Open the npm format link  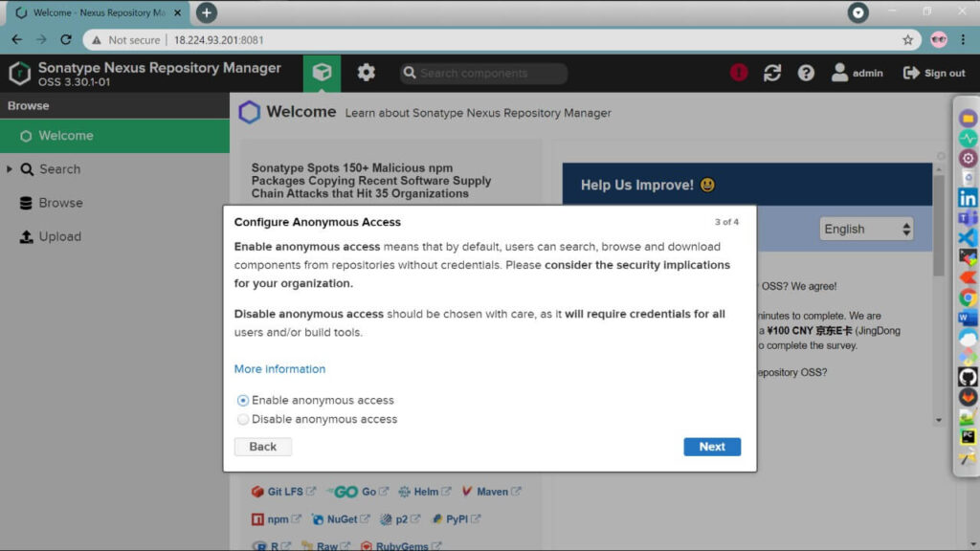coord(277,519)
